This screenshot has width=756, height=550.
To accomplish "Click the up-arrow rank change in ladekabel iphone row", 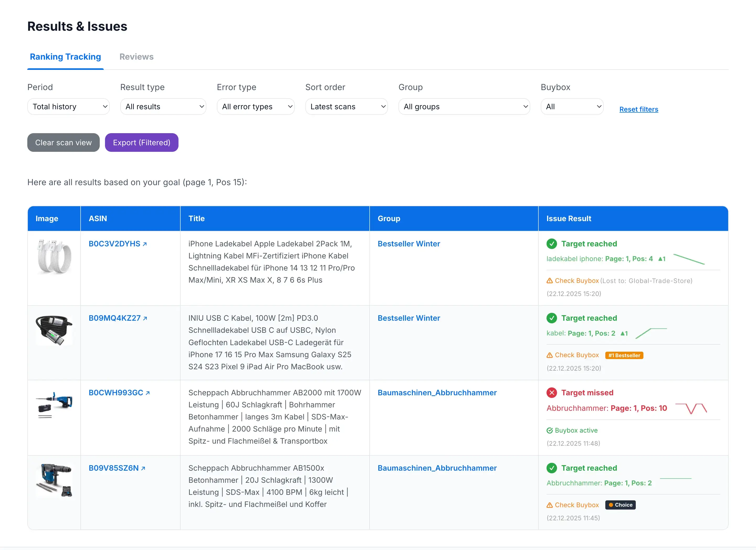I will click(x=662, y=259).
